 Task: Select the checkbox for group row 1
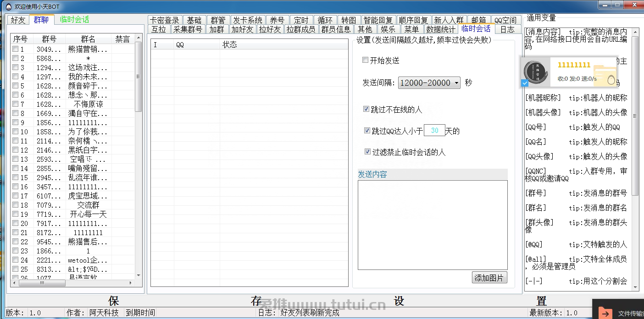coord(15,49)
